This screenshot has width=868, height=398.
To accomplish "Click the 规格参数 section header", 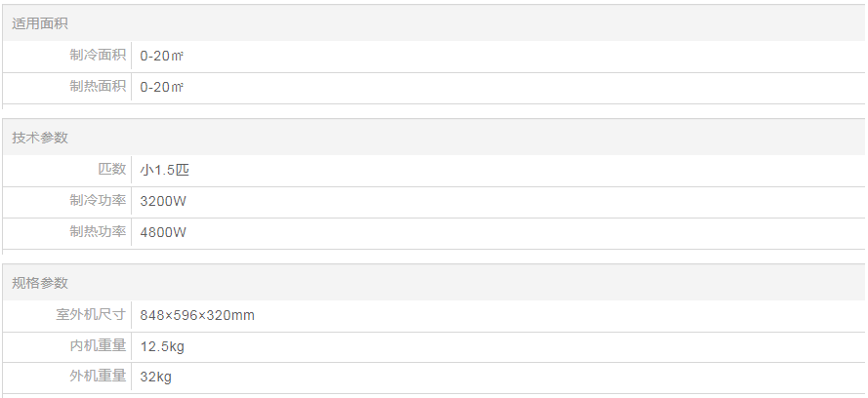I will (40, 283).
